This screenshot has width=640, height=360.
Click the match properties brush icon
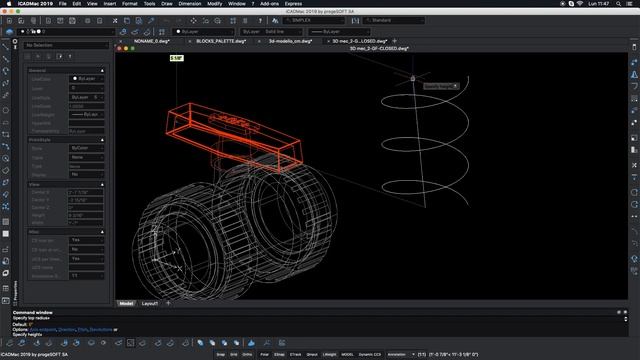(151, 20)
